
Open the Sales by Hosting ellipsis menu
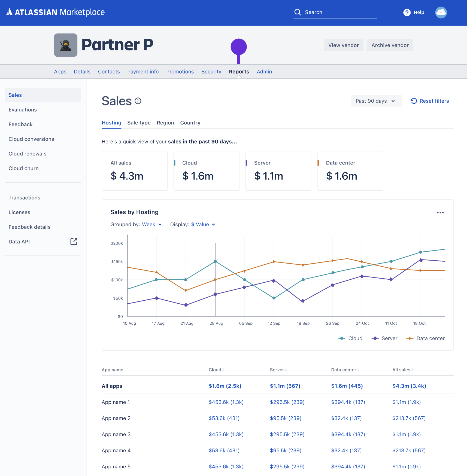440,212
